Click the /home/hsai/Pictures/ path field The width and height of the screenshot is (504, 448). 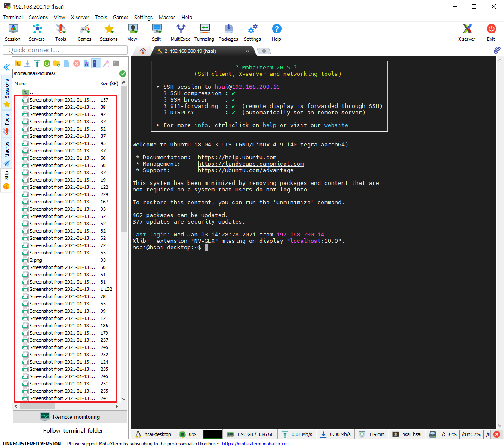65,73
